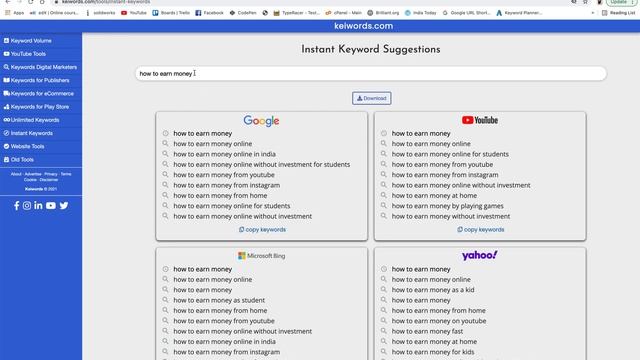This screenshot has height=360, width=640.
Task: Click the Microsoft Bing logo
Action: (x=261, y=256)
